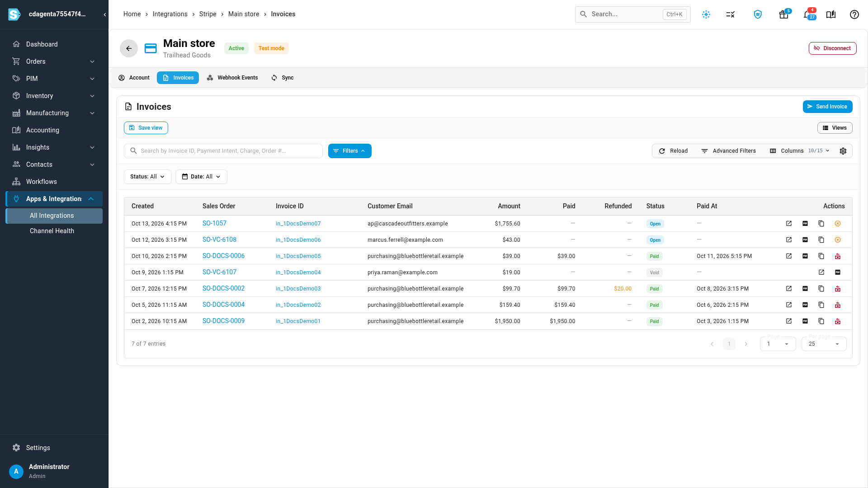The height and width of the screenshot is (488, 868).
Task: Open the Status: All filter dropdown
Action: pyautogui.click(x=148, y=177)
